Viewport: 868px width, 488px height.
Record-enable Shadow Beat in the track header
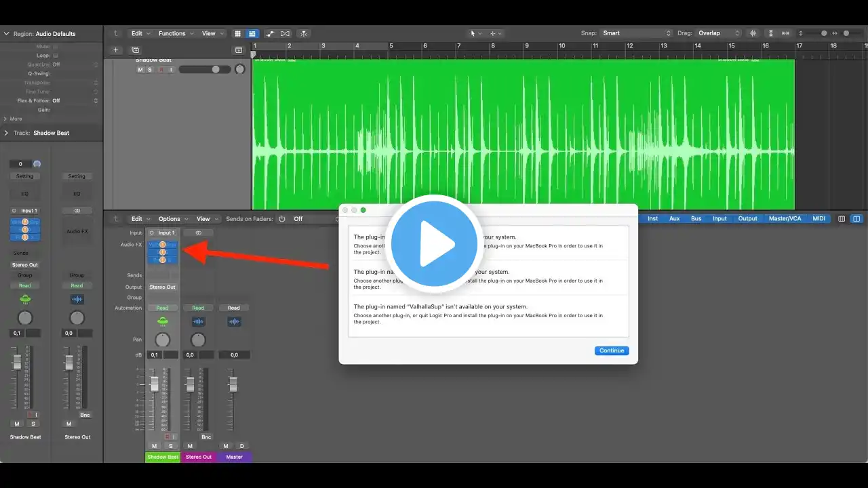(x=161, y=70)
